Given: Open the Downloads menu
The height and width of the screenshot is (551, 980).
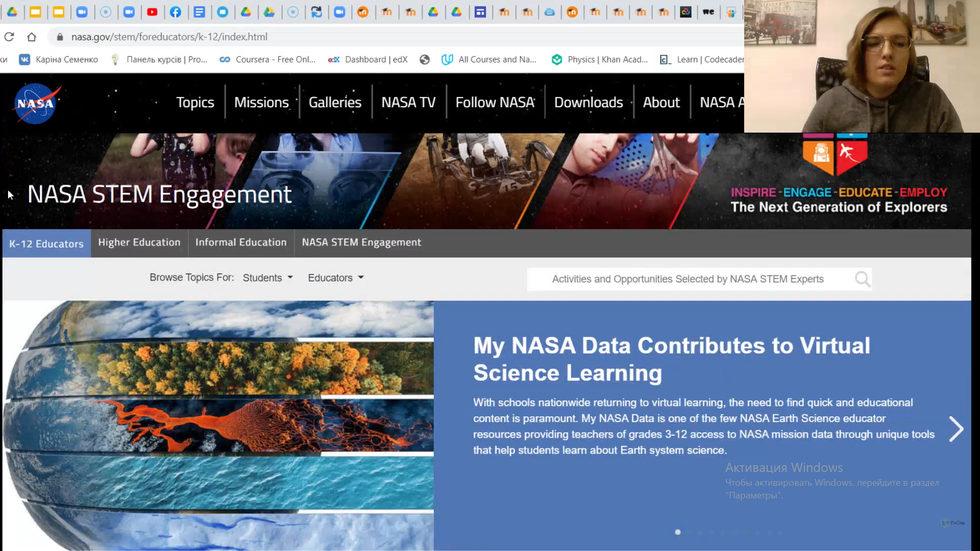Looking at the screenshot, I should point(589,102).
